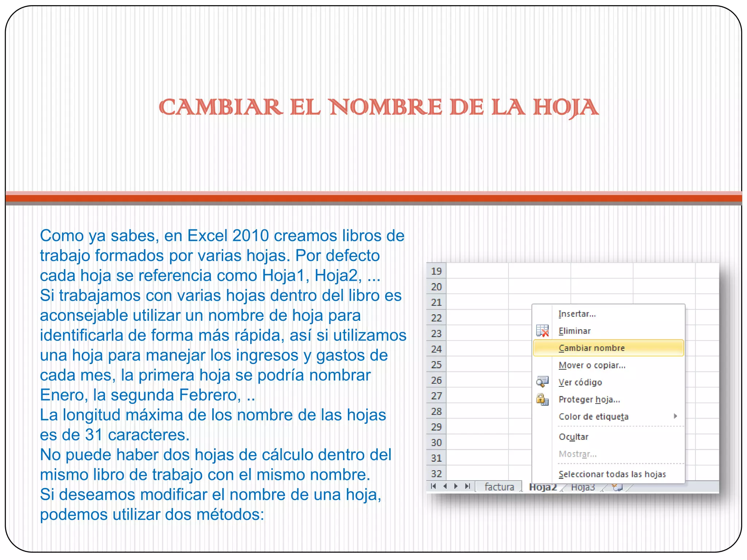Select row header 30
Viewport: 747px width, 560px height.
coord(436,442)
